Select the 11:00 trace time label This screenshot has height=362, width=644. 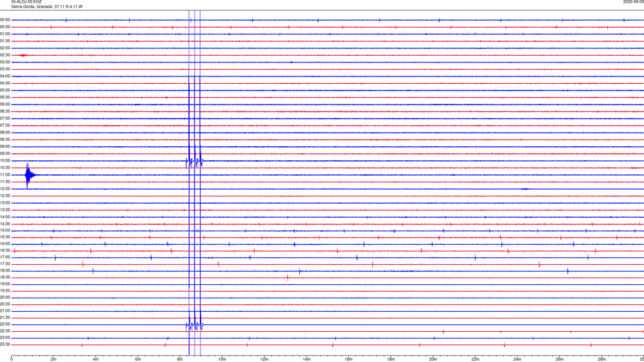[5, 174]
